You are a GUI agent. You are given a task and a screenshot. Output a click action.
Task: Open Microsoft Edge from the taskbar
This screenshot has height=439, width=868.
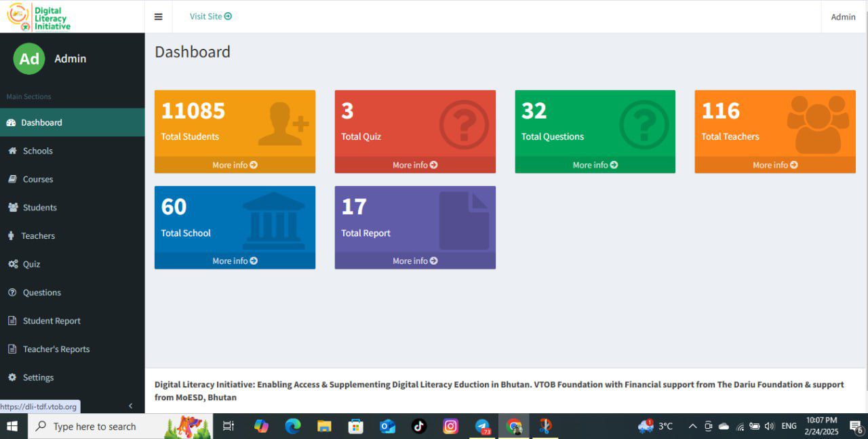[x=293, y=426]
